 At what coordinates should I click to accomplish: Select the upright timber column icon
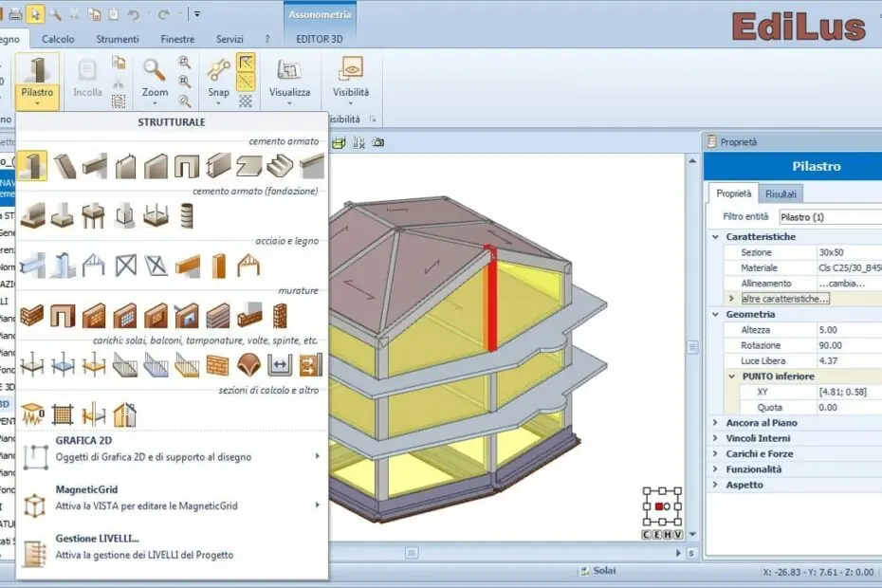tap(218, 266)
